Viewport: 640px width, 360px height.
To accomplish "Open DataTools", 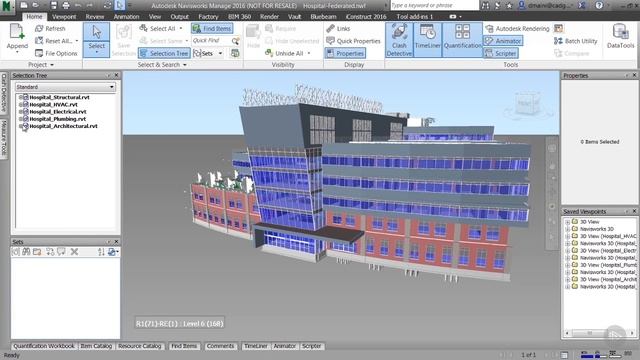I will [620, 37].
